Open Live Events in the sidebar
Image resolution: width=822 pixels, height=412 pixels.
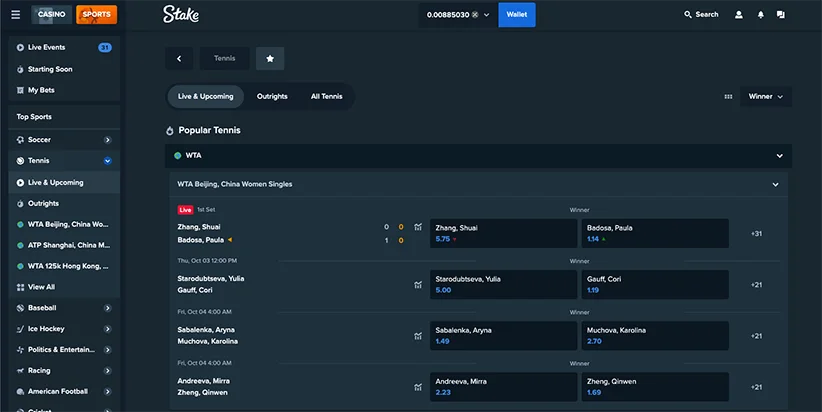pos(64,47)
